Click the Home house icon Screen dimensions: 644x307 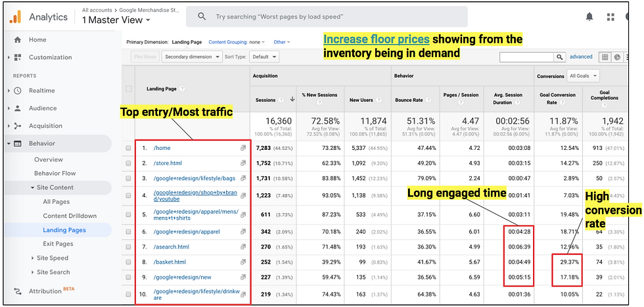18,40
